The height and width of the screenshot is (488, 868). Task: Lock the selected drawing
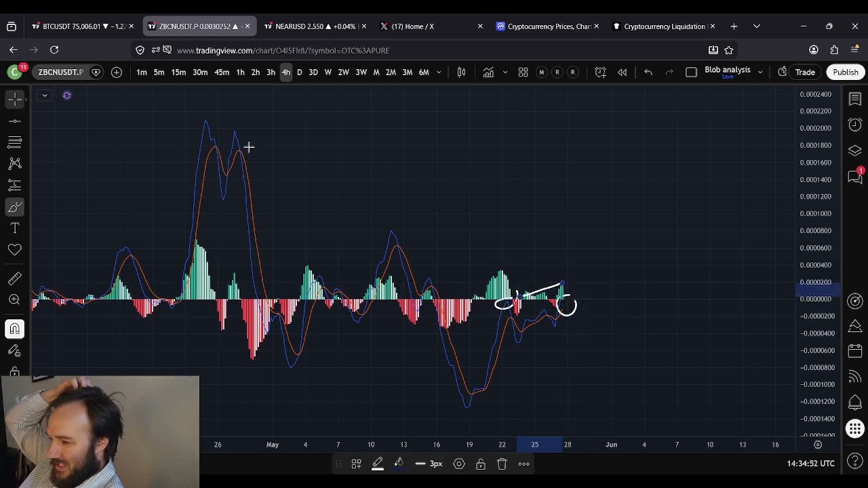(x=480, y=464)
